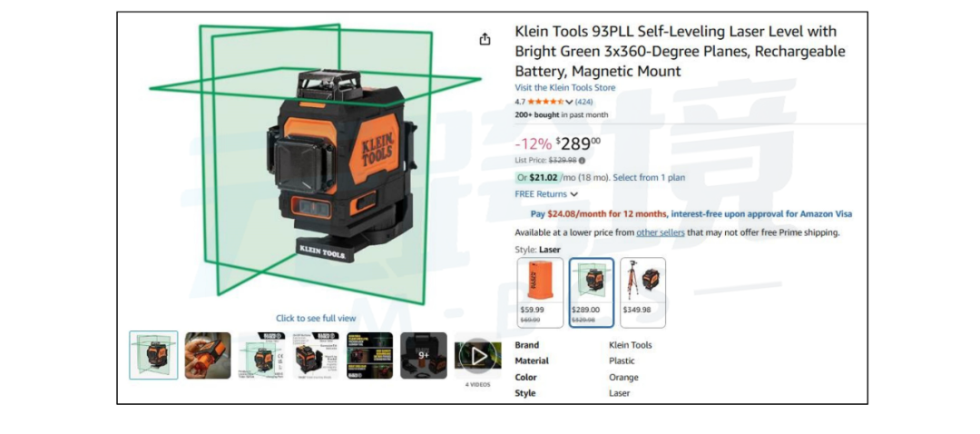Open the other sellers link

pos(660,232)
